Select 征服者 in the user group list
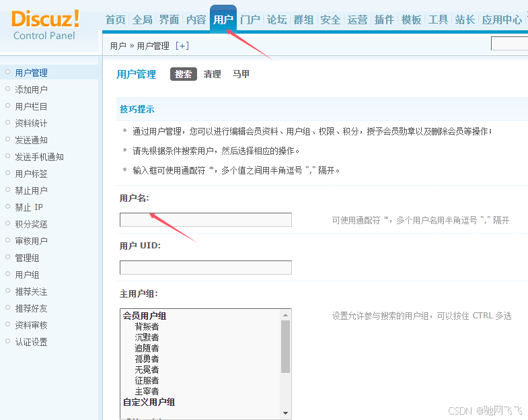This screenshot has width=528, height=420. tap(147, 380)
